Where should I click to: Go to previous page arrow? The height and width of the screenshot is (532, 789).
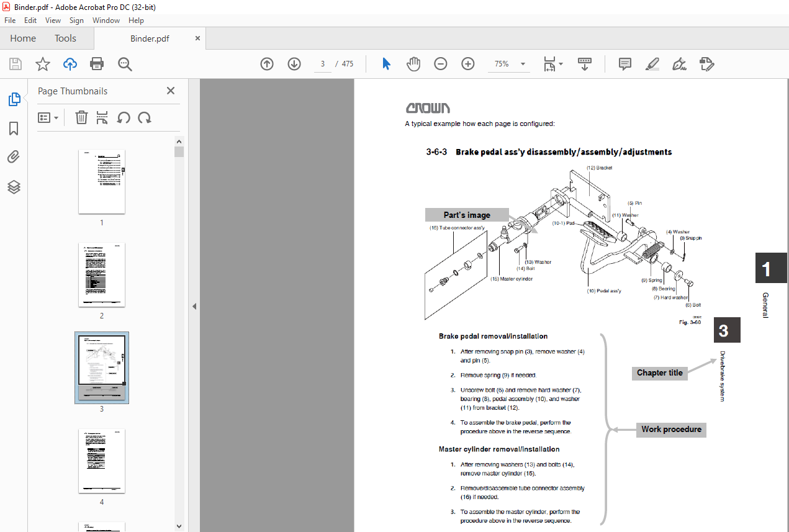click(x=267, y=64)
